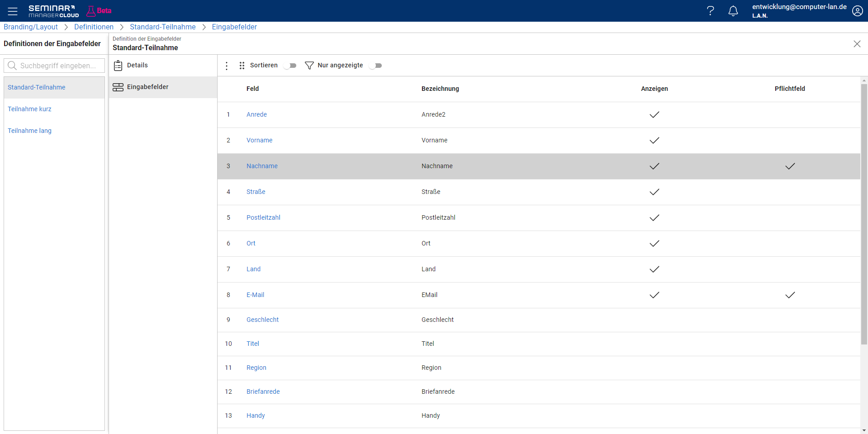Click the filter funnel icon
This screenshot has height=434, width=868.
point(309,66)
